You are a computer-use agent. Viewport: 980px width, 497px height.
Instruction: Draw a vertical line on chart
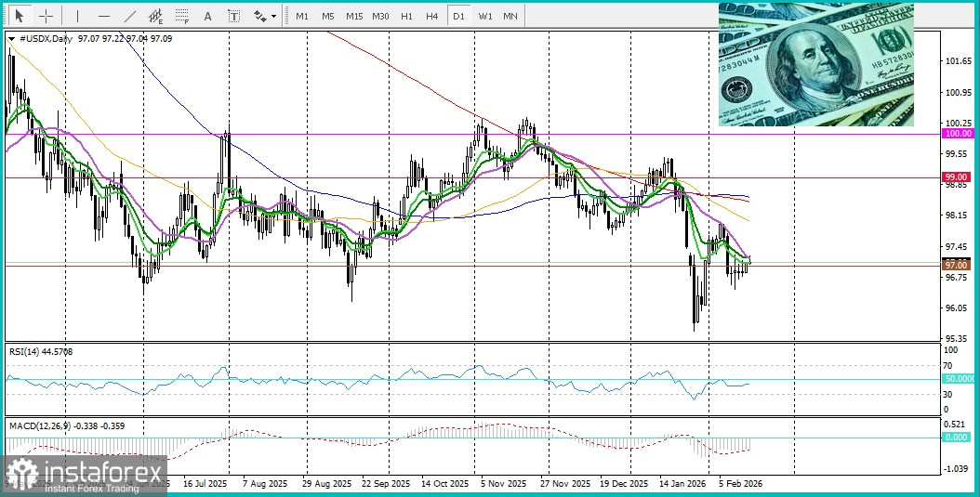click(77, 16)
